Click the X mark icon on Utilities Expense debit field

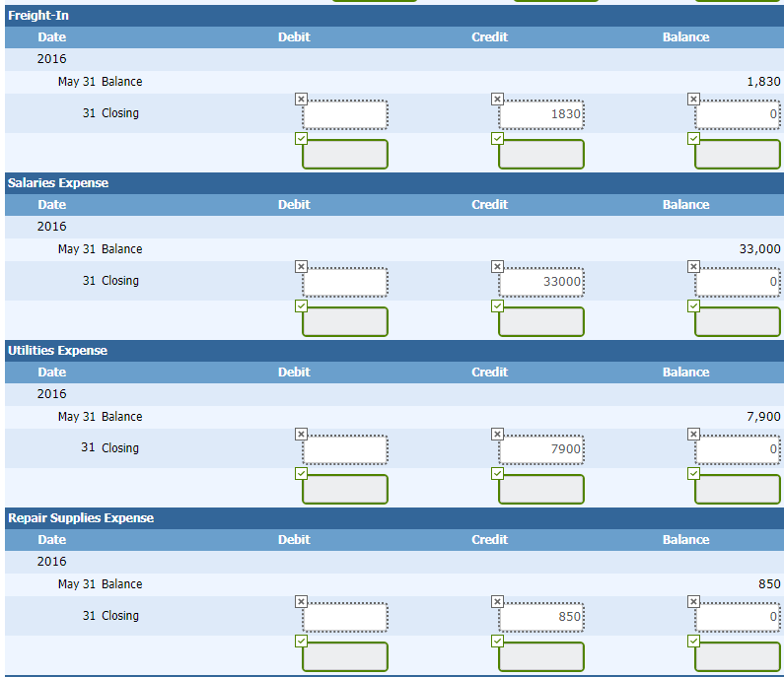301,434
